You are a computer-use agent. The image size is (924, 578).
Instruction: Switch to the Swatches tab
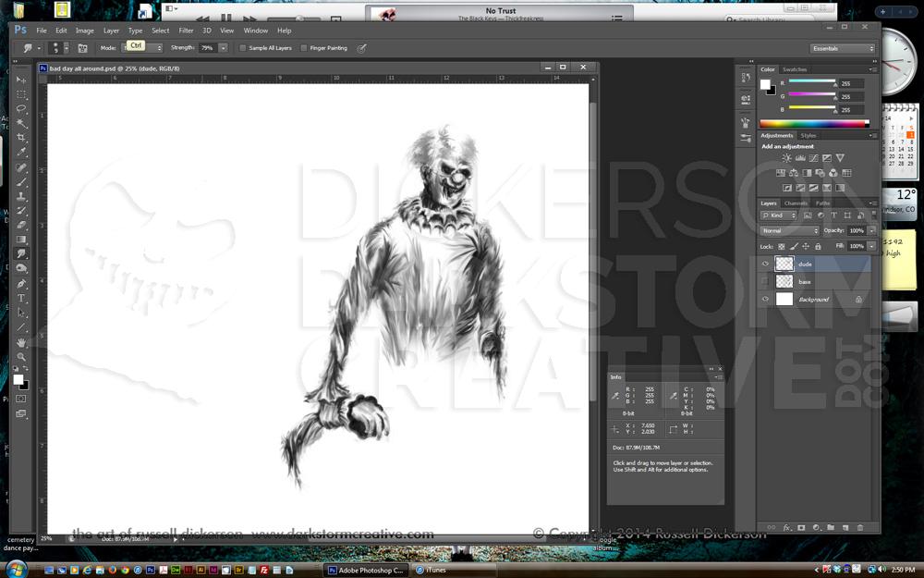795,69
